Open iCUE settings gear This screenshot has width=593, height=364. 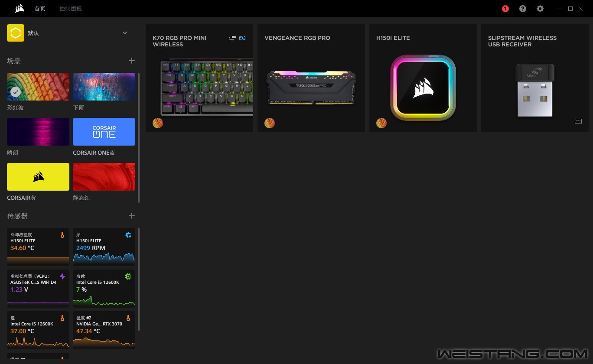(x=540, y=9)
